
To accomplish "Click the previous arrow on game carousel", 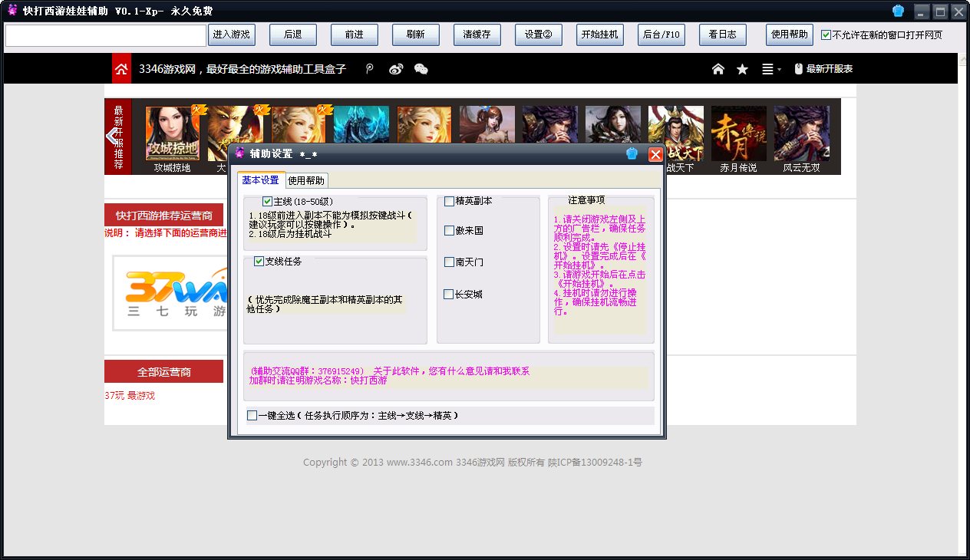I will tap(113, 137).
